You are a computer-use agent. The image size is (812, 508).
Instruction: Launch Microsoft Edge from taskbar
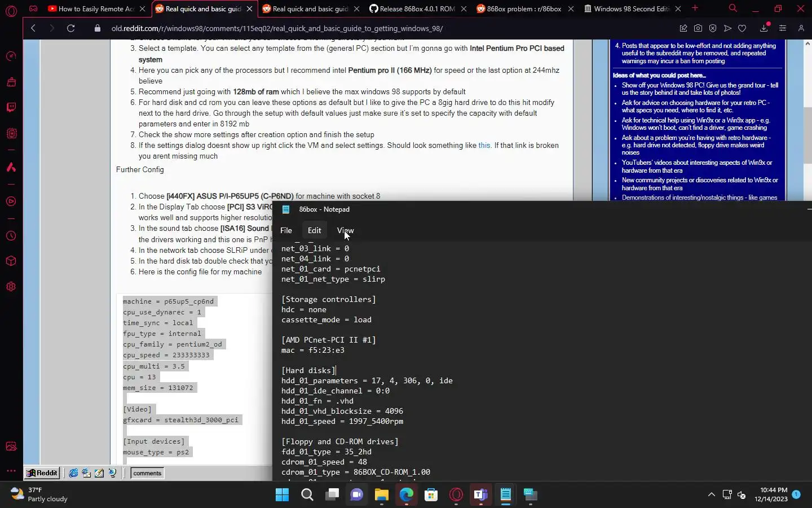[x=407, y=495]
